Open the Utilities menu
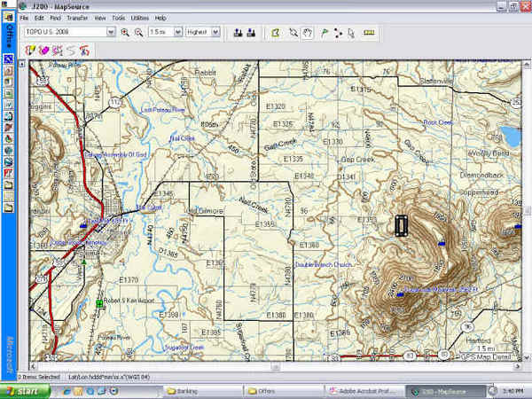The height and width of the screenshot is (399, 532). [x=140, y=18]
